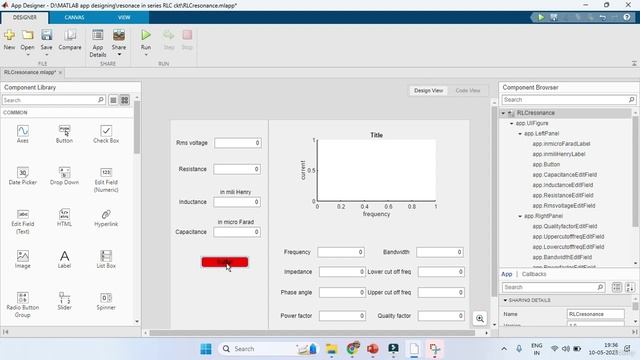
Task: Click the Component Browser vertical scrollbar
Action: (635, 171)
